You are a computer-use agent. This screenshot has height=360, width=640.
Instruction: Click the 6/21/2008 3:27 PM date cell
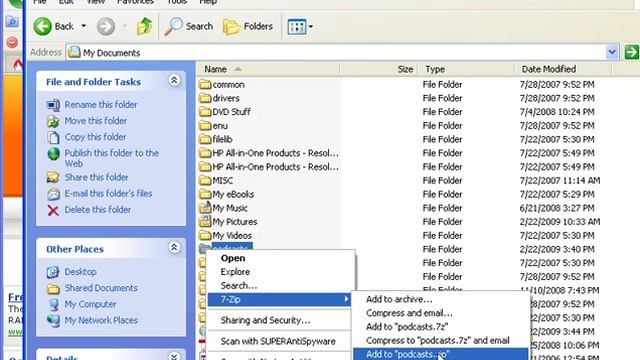[x=557, y=208]
